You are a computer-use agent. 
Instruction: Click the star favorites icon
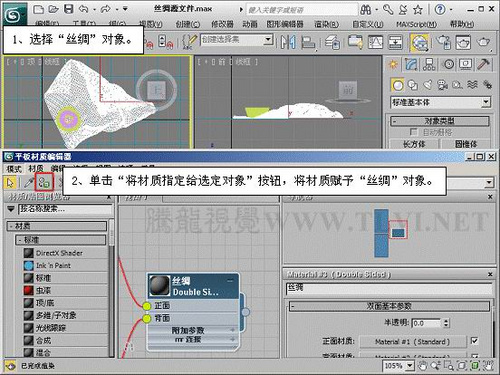pyautogui.click(x=418, y=10)
